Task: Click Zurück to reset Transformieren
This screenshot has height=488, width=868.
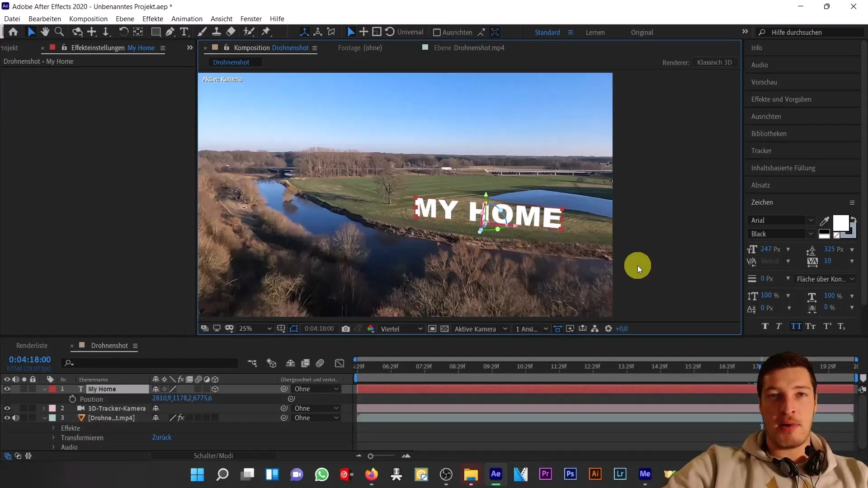Action: (x=161, y=437)
